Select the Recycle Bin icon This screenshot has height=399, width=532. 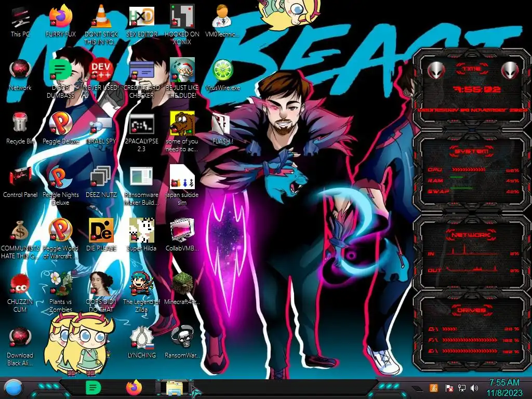[20, 123]
